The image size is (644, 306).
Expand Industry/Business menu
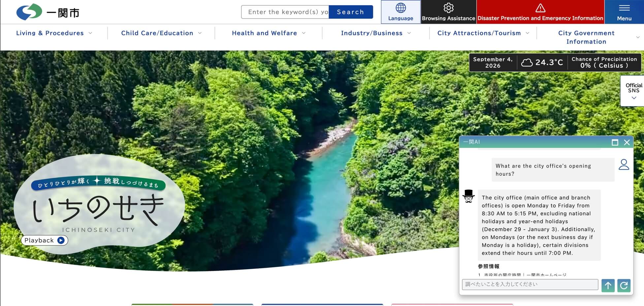(376, 33)
